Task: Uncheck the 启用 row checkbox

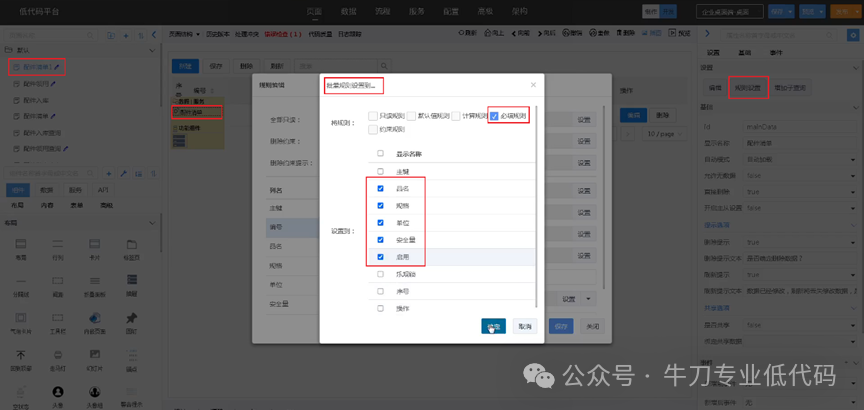Action: [x=380, y=257]
